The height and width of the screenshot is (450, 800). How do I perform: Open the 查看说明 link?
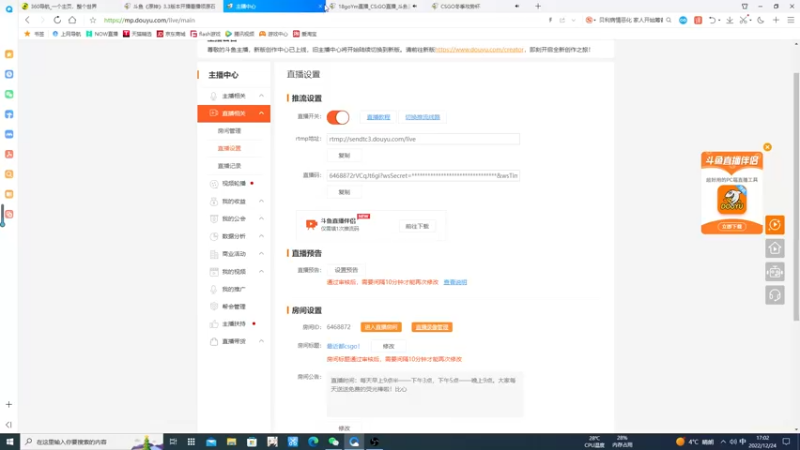455,282
